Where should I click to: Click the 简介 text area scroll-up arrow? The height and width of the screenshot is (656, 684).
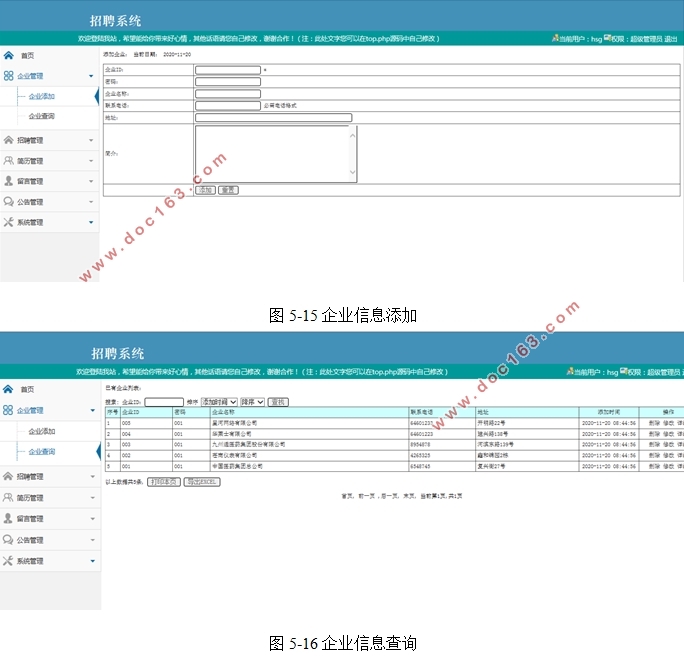pos(352,136)
